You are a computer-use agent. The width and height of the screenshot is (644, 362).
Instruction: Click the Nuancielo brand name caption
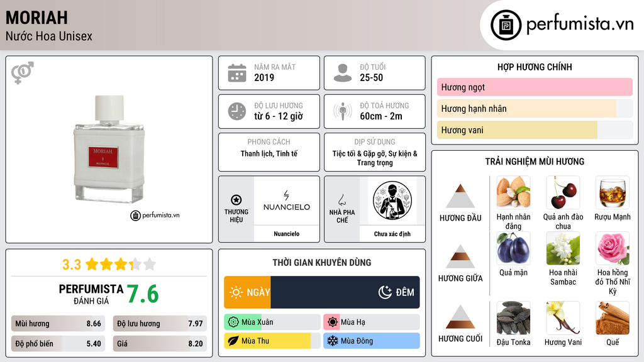[287, 234]
